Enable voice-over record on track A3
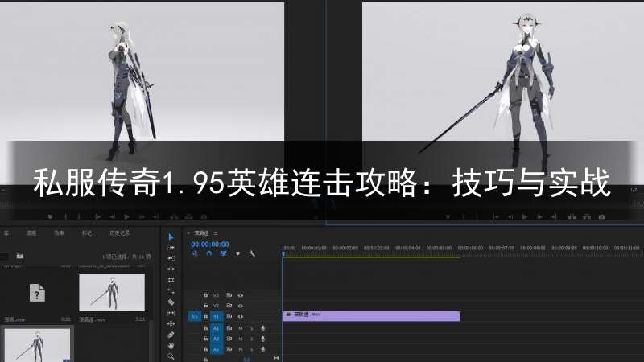Viewport: 644px width, 362px height. [263, 350]
